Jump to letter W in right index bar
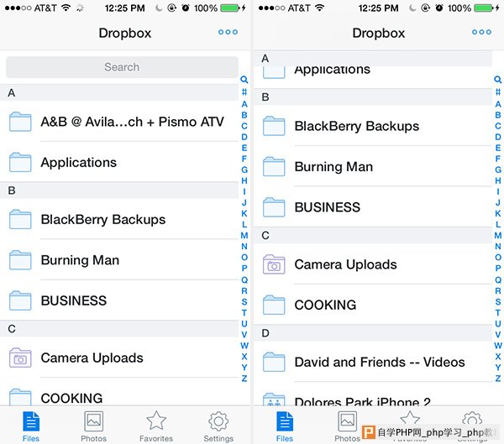This screenshot has width=504, height=444. point(498,345)
